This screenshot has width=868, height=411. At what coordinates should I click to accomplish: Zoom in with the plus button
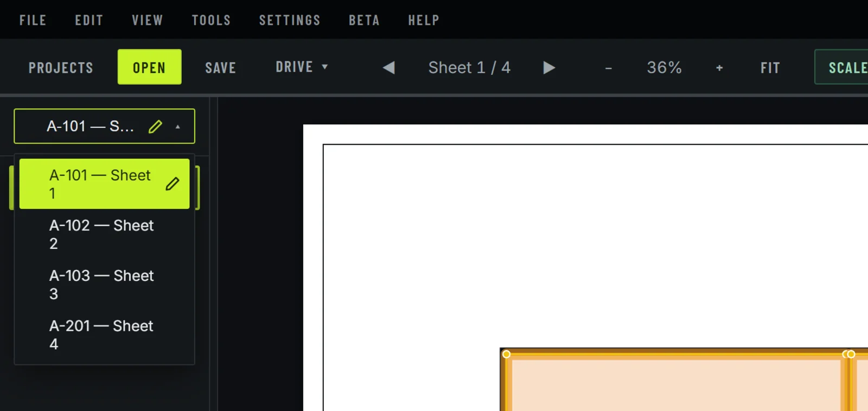(x=719, y=68)
